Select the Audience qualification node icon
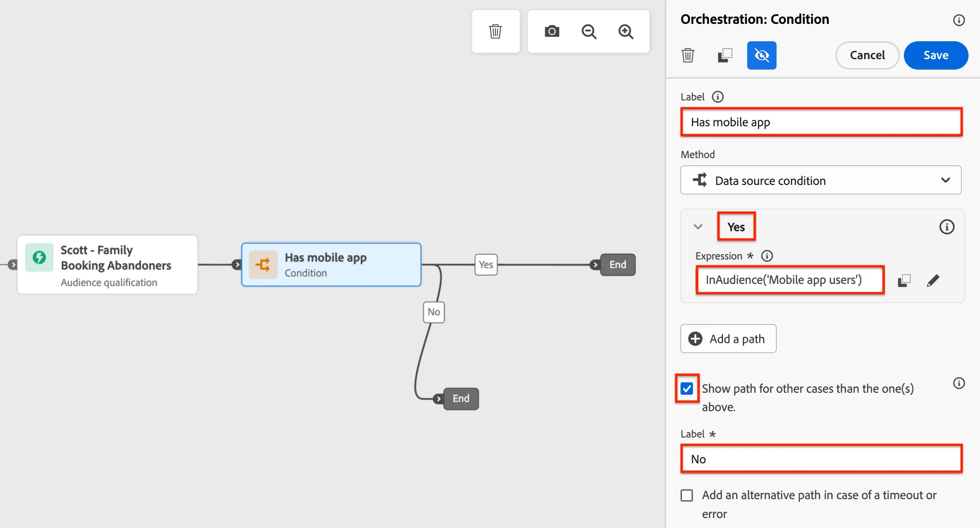Image resolution: width=980 pixels, height=528 pixels. tap(39, 258)
